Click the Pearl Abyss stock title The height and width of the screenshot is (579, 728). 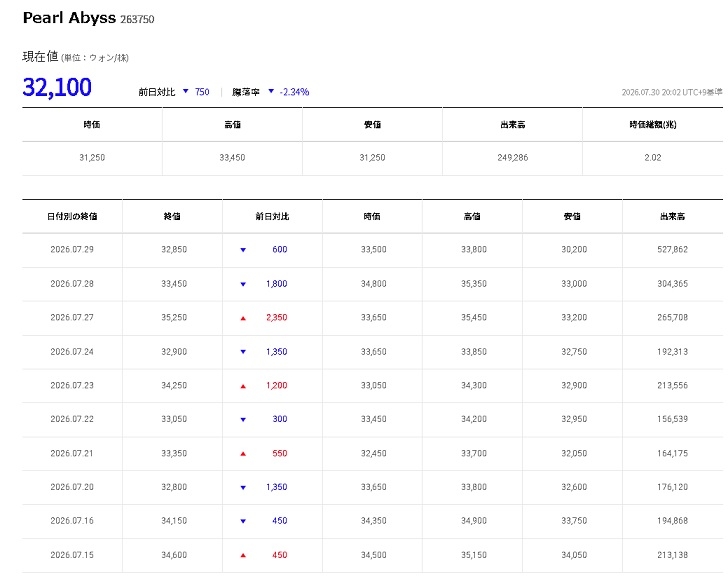pyautogui.click(x=69, y=18)
